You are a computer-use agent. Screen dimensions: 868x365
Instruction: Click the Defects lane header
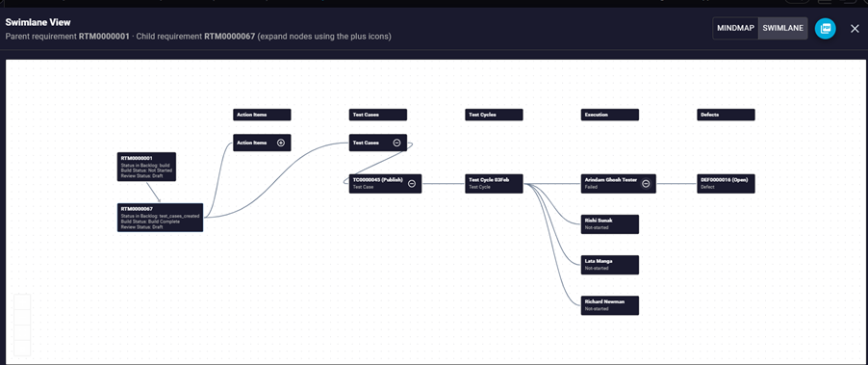[x=726, y=115]
